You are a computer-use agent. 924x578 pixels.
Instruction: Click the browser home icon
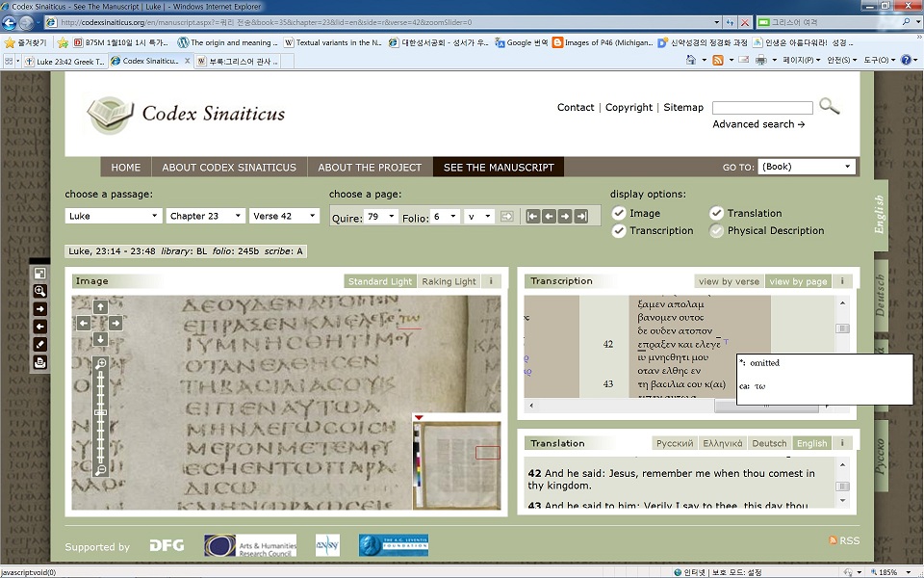pyautogui.click(x=691, y=60)
